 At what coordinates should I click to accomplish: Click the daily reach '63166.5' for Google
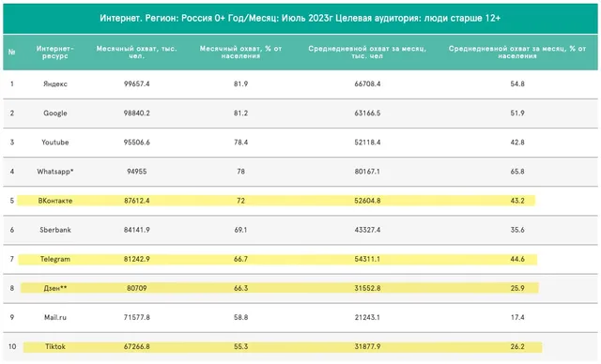point(367,113)
